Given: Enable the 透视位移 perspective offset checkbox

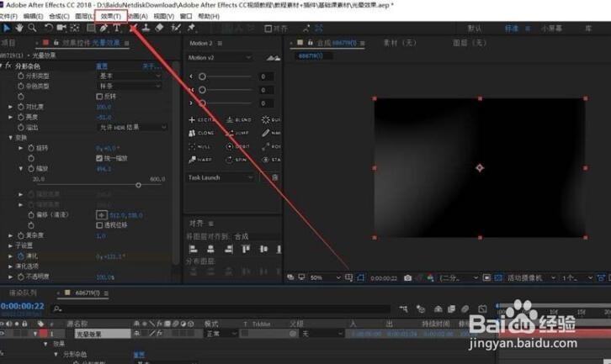Looking at the screenshot, I should click(x=99, y=225).
